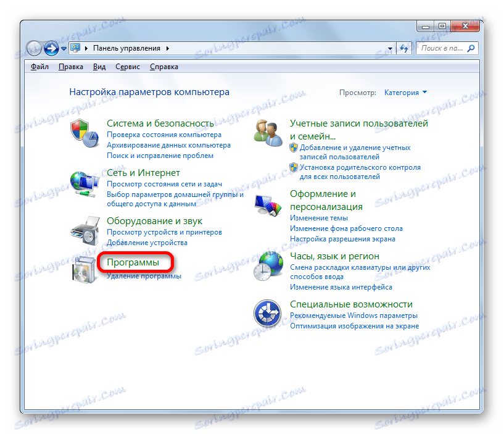The image size is (504, 434).
Task: Click the Forward navigation arrow button
Action: click(x=51, y=49)
